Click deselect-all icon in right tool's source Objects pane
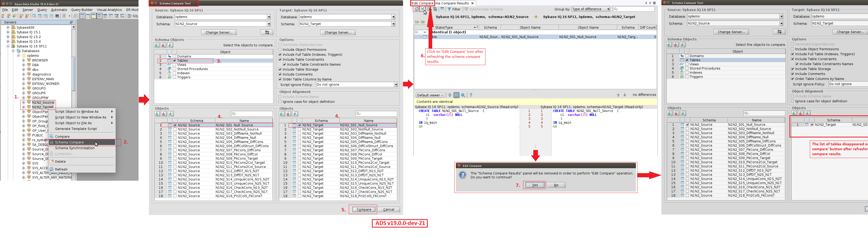Image resolution: width=868 pixels, height=239 pixels. pyautogui.click(x=677, y=114)
